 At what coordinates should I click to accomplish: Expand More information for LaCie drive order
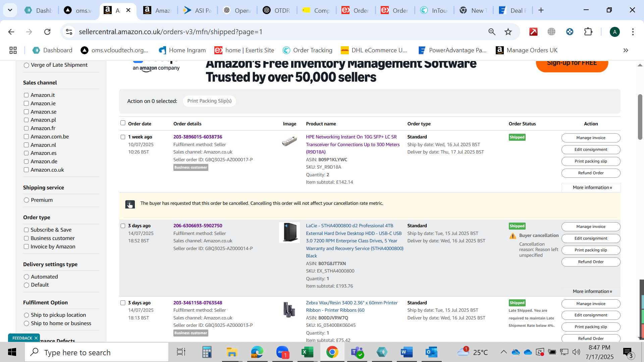click(592, 292)
